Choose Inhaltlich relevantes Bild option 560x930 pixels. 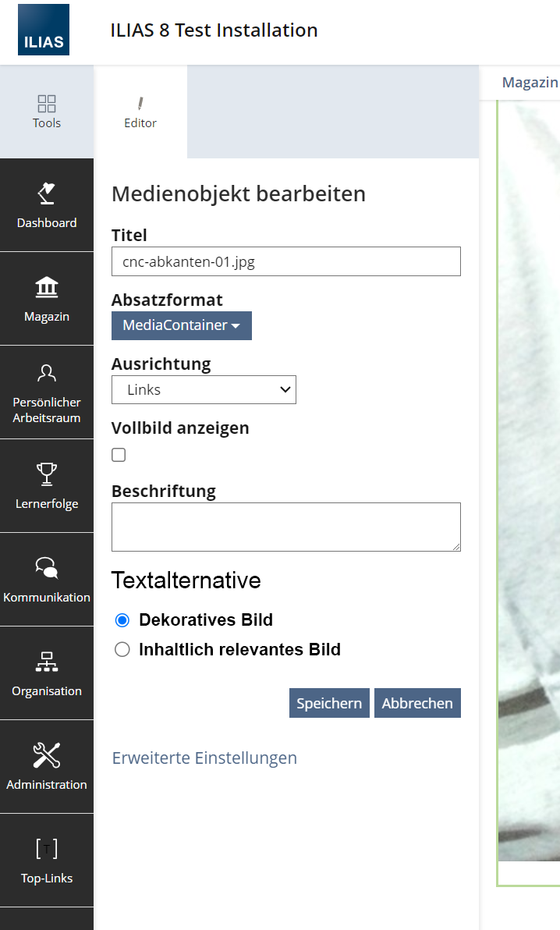(x=121, y=649)
